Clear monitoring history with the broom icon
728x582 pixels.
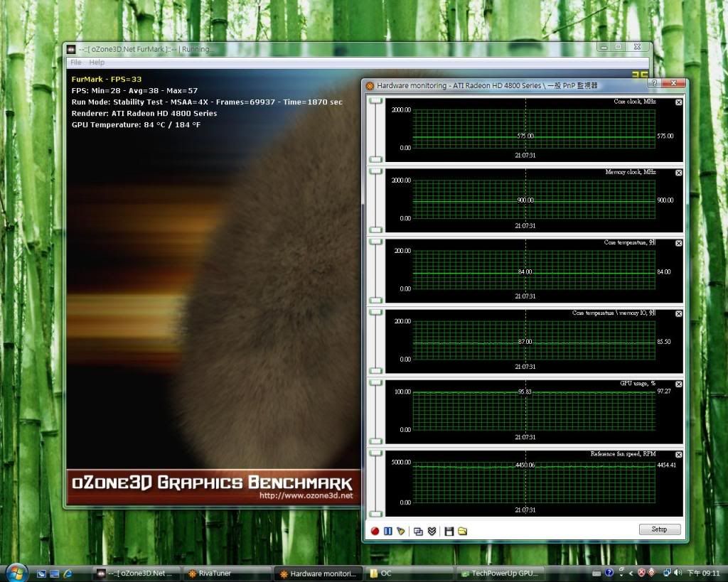401,531
